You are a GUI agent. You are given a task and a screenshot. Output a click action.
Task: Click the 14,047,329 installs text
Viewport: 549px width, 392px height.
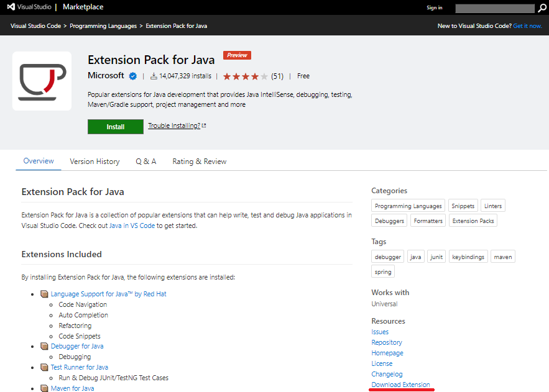[x=185, y=76]
